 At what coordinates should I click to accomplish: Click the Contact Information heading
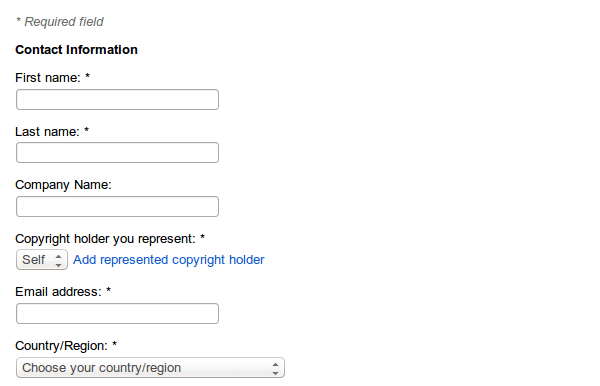tap(76, 50)
